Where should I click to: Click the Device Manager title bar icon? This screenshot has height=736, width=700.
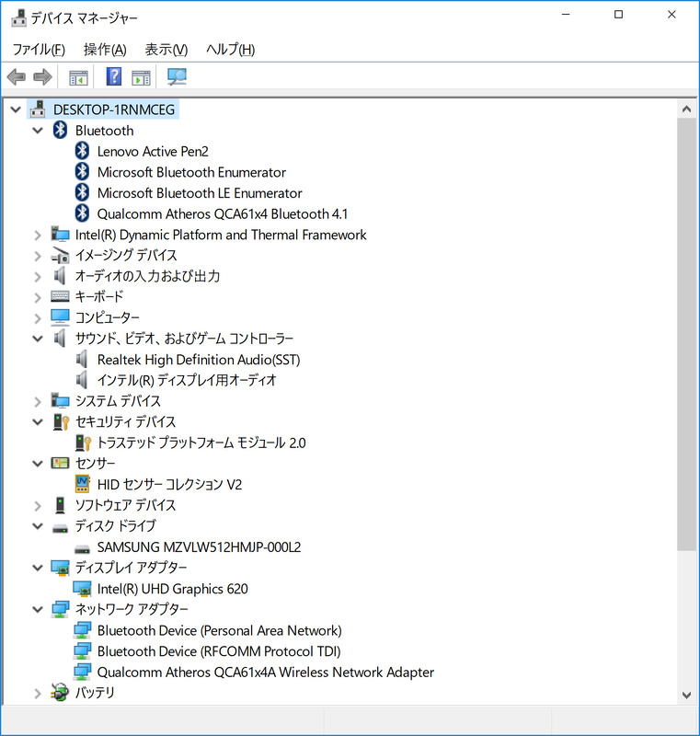18,17
